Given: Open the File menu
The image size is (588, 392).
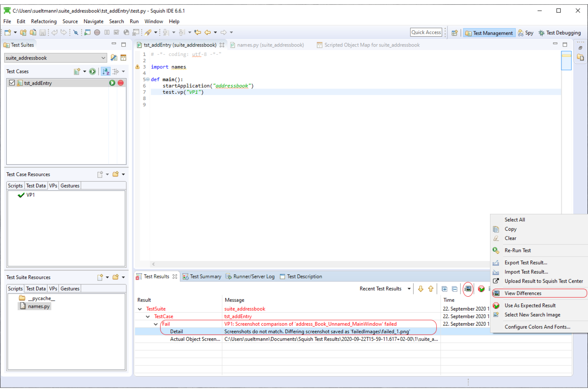Looking at the screenshot, I should [7, 21].
